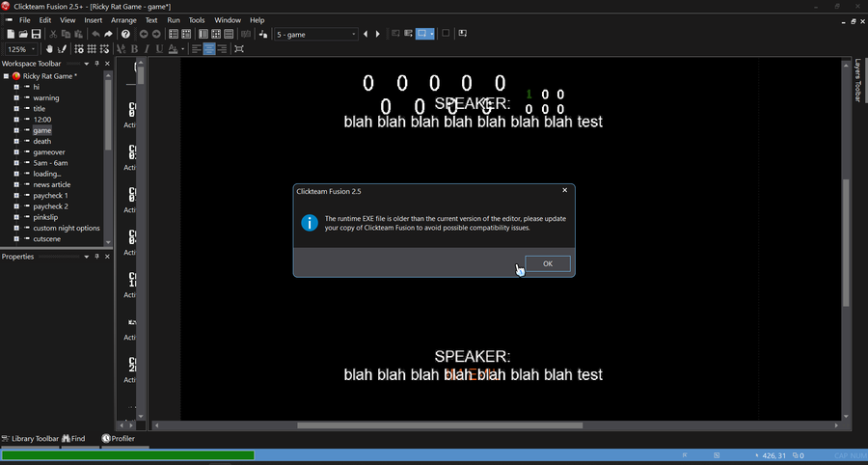
Task: Click the New file toolbar icon
Action: click(10, 35)
